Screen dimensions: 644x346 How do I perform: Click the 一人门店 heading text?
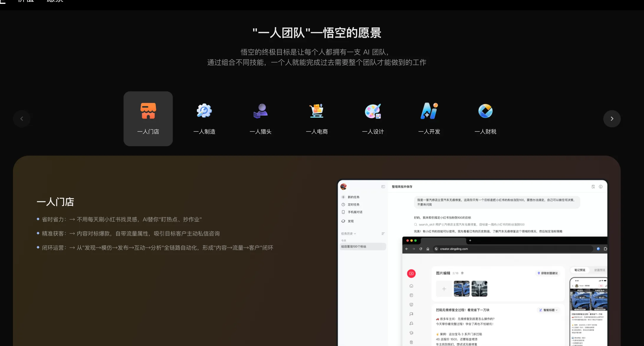55,202
